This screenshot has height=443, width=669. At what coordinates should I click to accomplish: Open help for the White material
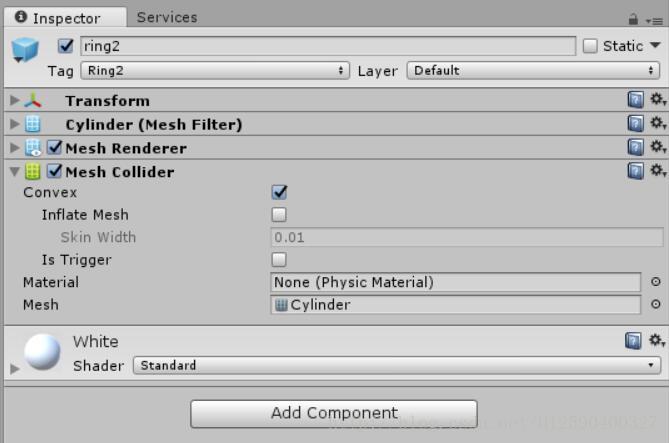tap(633, 341)
